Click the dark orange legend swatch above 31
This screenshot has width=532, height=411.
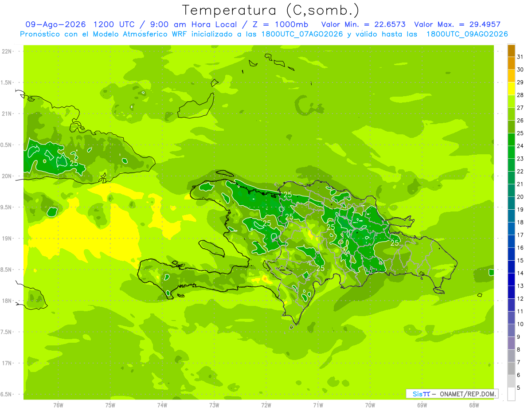tap(511, 51)
